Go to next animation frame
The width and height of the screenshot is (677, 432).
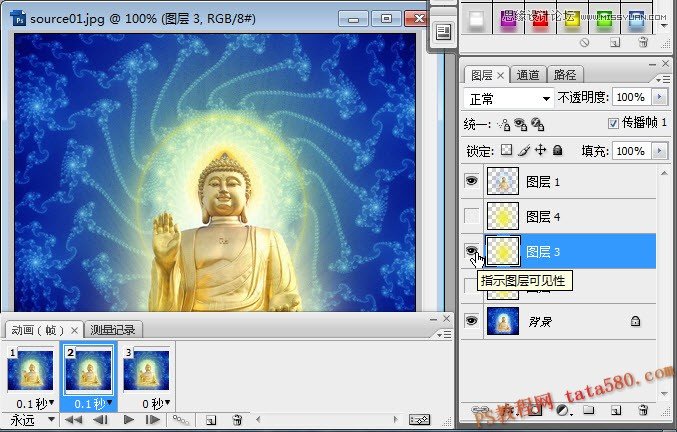tap(153, 419)
